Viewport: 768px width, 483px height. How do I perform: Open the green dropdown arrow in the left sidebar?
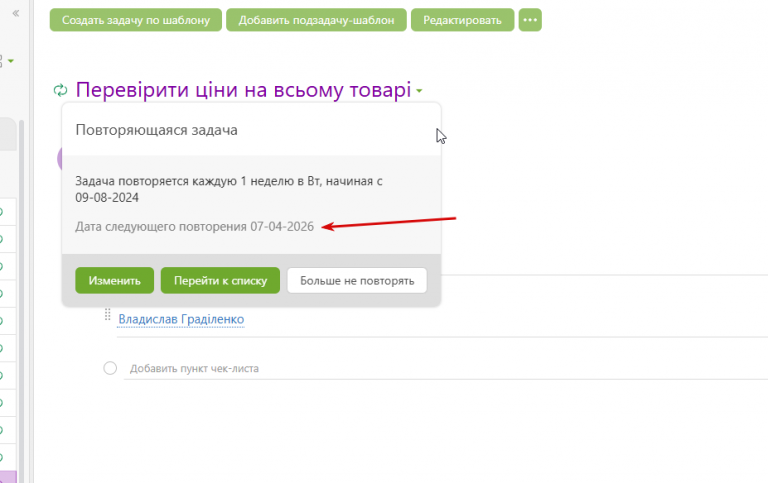tap(11, 61)
